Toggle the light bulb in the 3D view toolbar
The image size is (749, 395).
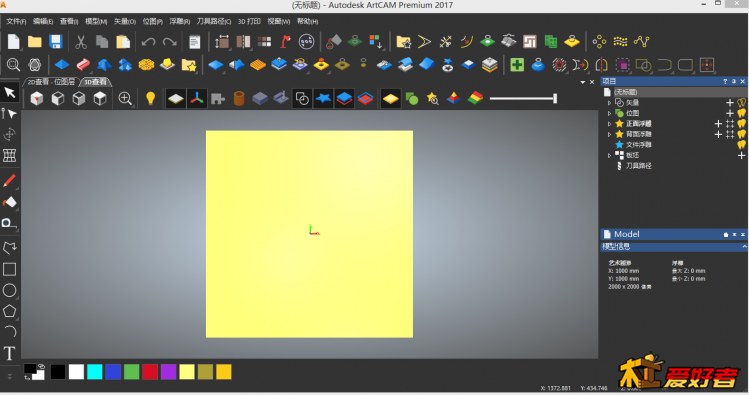[150, 99]
